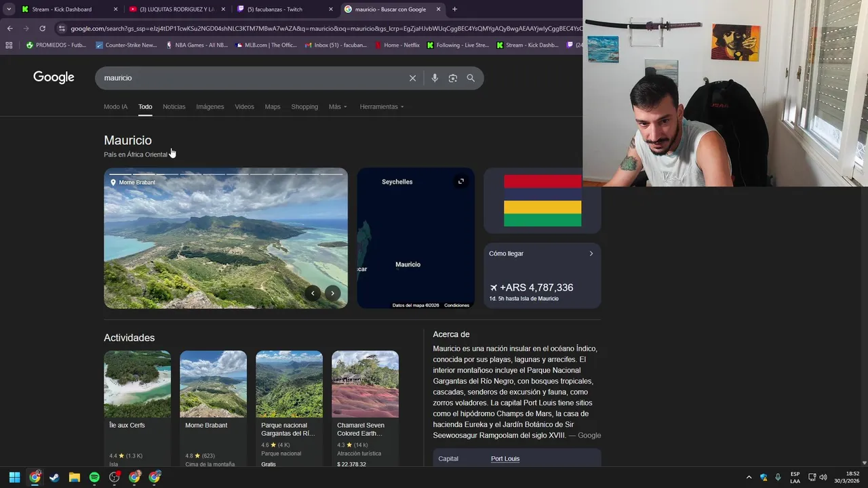Image resolution: width=868 pixels, height=488 pixels.
Task: Start a voice search with the microphone icon
Action: click(x=435, y=78)
